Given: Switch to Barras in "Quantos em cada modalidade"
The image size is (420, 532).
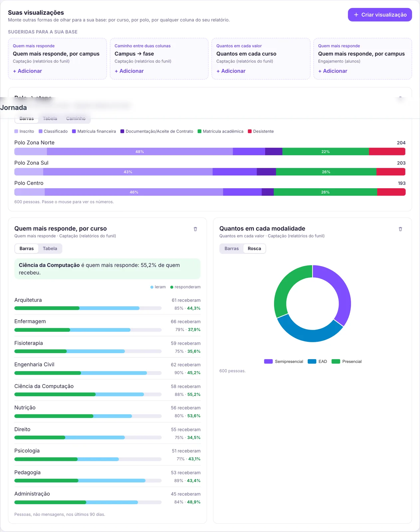Looking at the screenshot, I should (x=231, y=248).
